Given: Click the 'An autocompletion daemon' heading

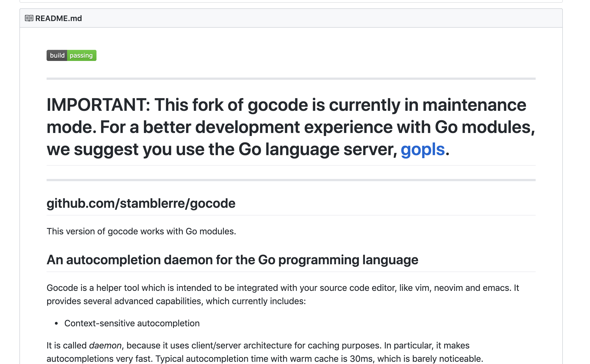Looking at the screenshot, I should pos(232,260).
